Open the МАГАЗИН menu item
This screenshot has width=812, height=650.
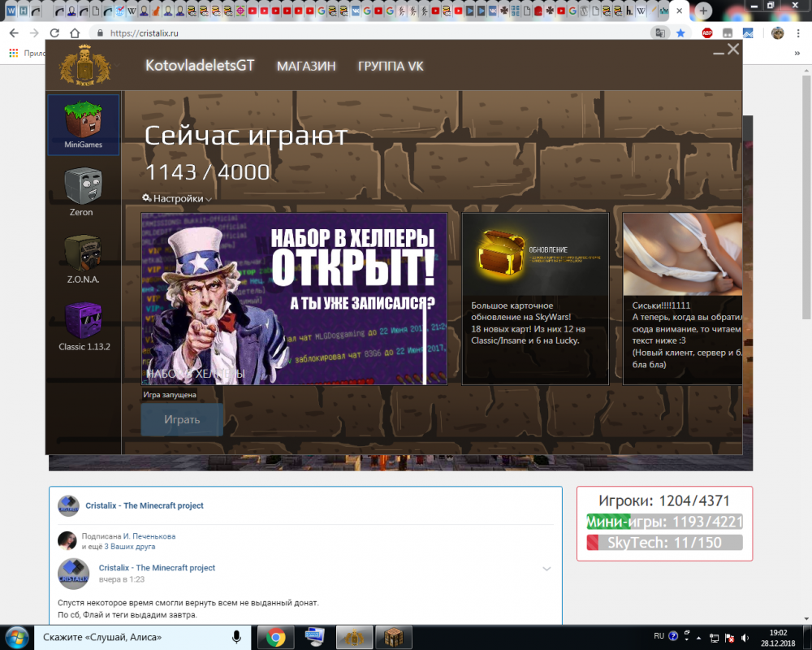306,66
